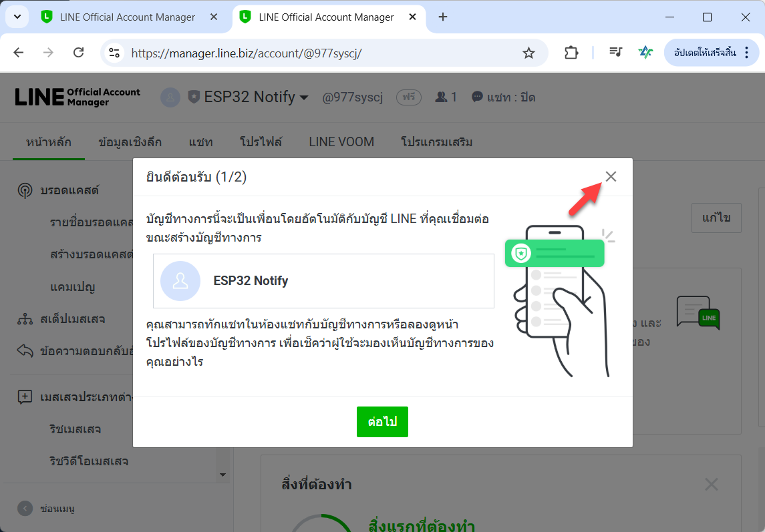This screenshot has width=765, height=532.
Task: Open the LINE VOOM tab
Action: (x=341, y=142)
